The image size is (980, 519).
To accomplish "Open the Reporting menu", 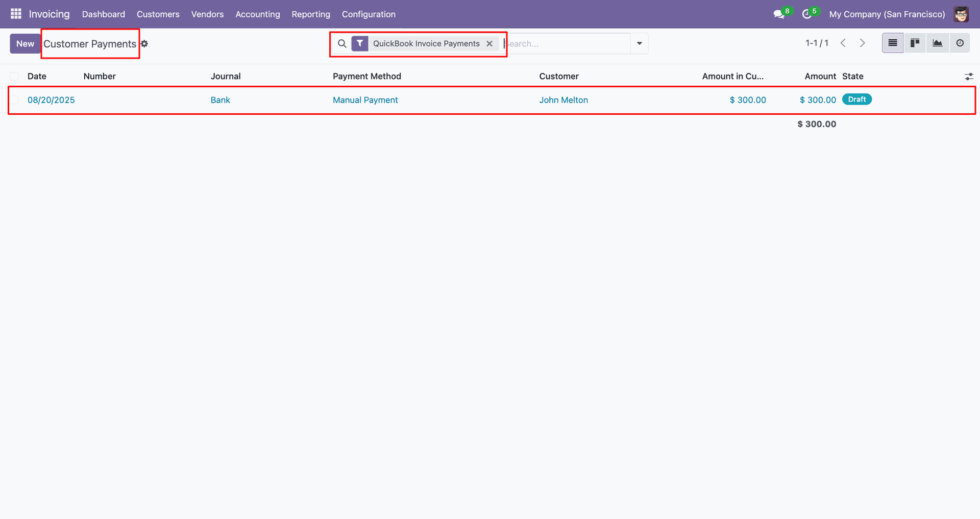I will (x=311, y=14).
